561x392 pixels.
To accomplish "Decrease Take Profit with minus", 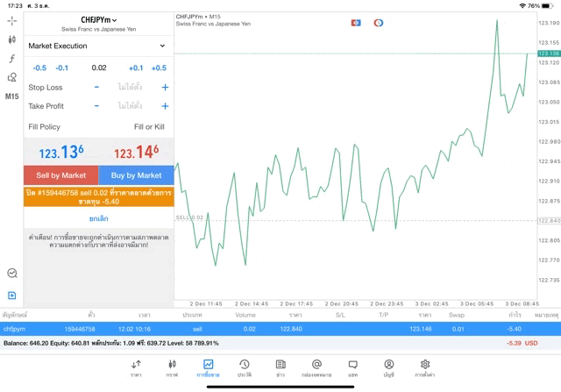I will point(96,106).
